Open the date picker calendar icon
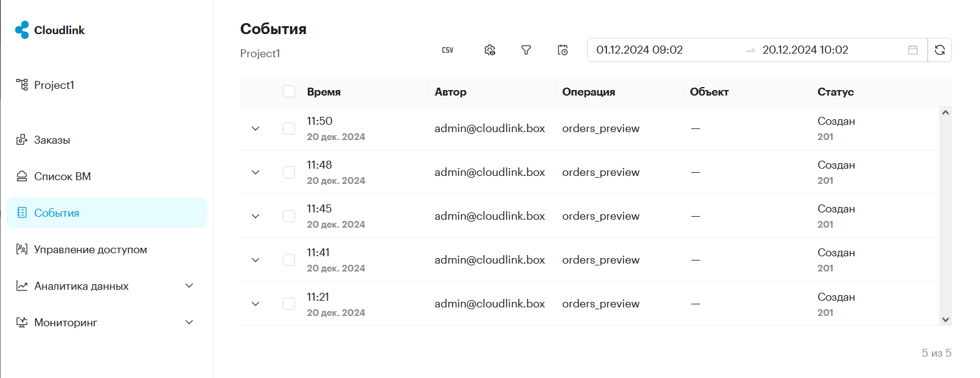 (x=912, y=50)
